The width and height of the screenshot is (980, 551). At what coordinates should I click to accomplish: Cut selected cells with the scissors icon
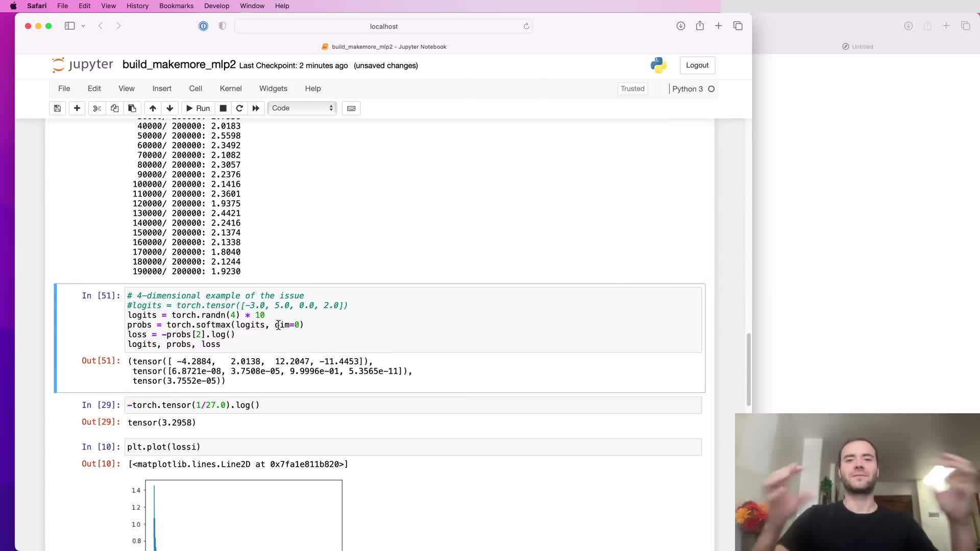click(97, 108)
